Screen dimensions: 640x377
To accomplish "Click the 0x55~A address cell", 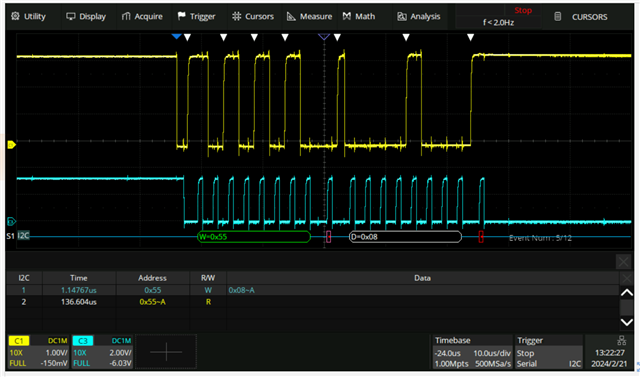I will click(153, 302).
